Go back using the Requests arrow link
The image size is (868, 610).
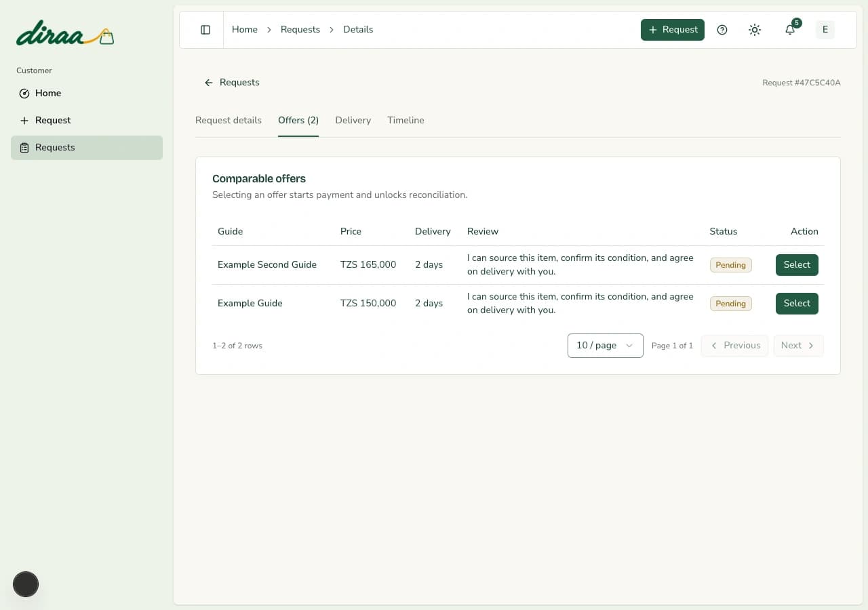click(x=231, y=83)
